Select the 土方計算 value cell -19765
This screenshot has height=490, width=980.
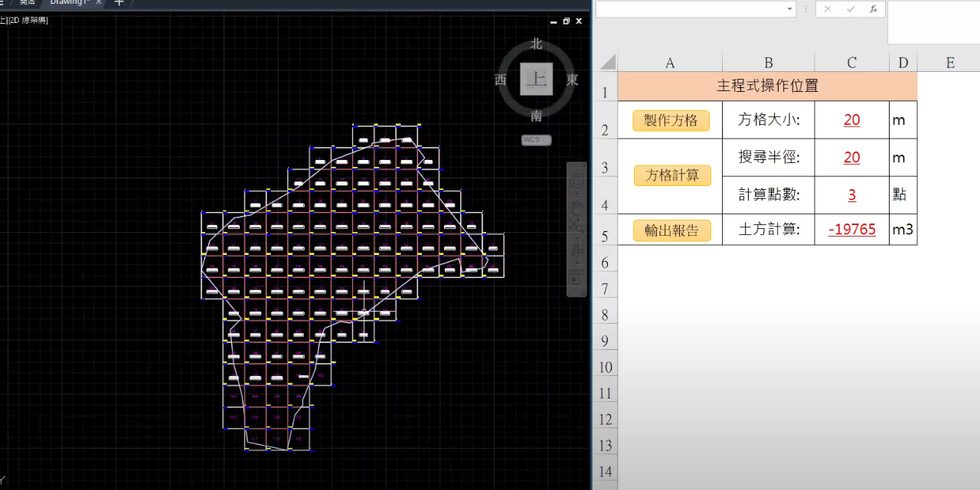(x=851, y=230)
